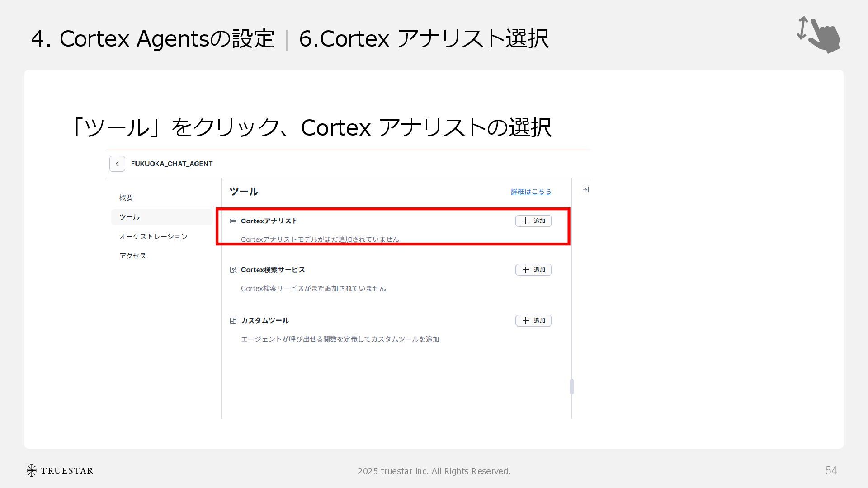Screen dimensions: 868x488
Task: Open the 詳細はこちら link
Action: point(531,192)
